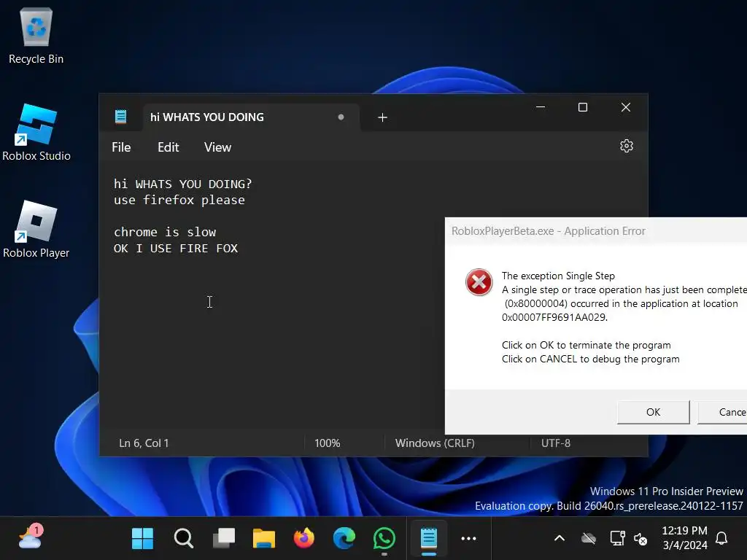This screenshot has height=560, width=747.
Task: Click Windows (CRLF) line ending indicator
Action: (435, 443)
